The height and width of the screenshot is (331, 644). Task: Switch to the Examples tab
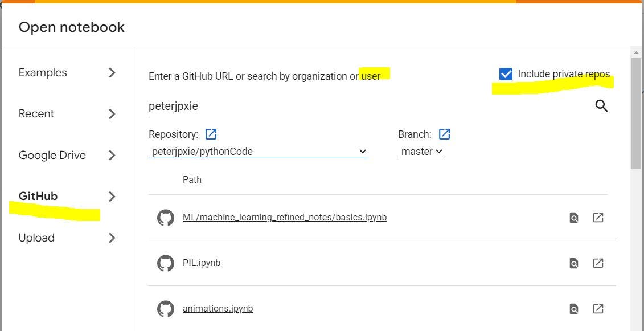pos(43,73)
